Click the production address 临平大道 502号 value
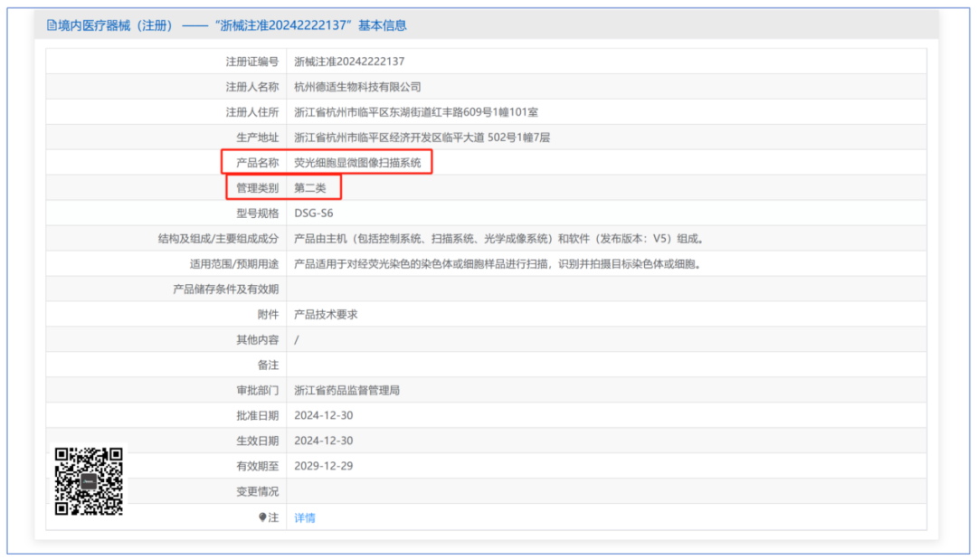This screenshot has width=977, height=560. coord(422,138)
